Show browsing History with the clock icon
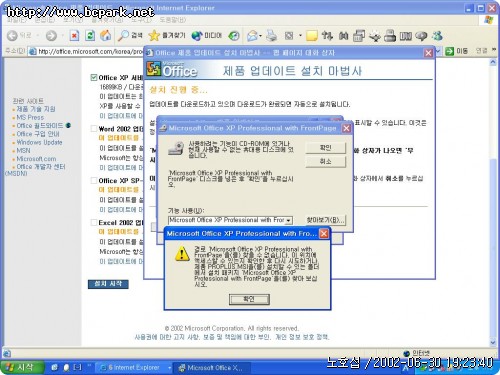Viewport: 500px width, 375px height. click(234, 36)
